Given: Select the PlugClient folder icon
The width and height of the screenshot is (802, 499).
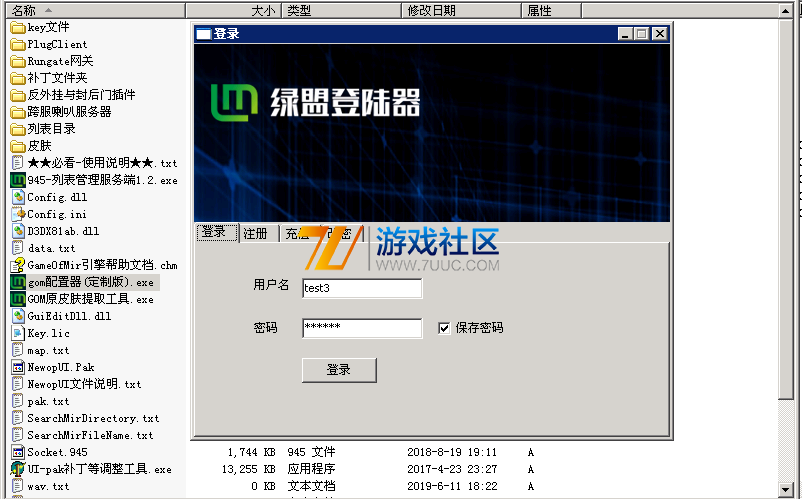Looking at the screenshot, I should pyautogui.click(x=18, y=44).
